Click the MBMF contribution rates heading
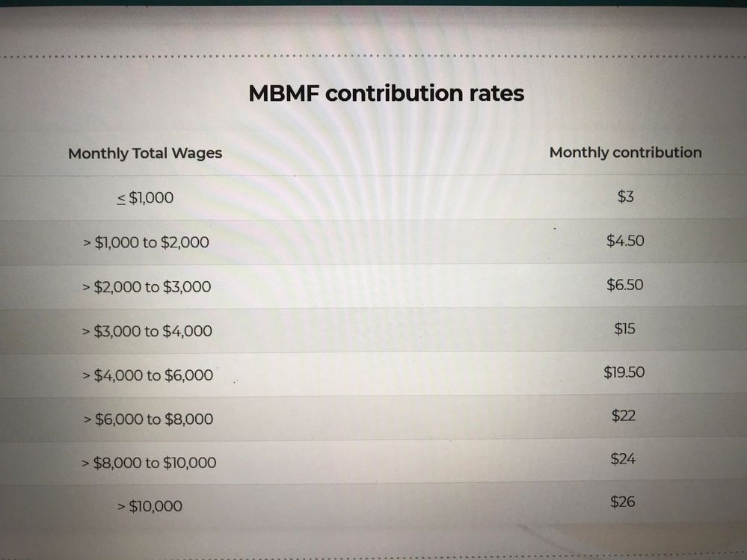This screenshot has height=560, width=747. coord(387,93)
